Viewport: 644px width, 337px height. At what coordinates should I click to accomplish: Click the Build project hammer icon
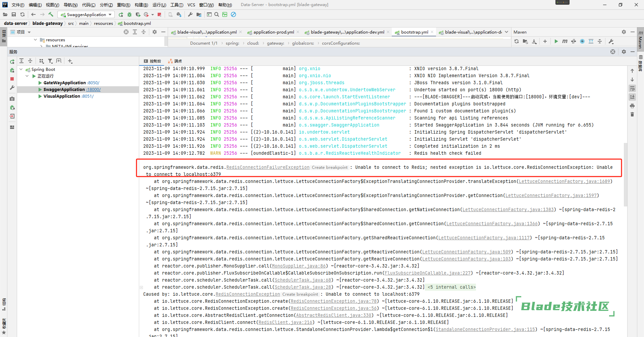(x=51, y=14)
